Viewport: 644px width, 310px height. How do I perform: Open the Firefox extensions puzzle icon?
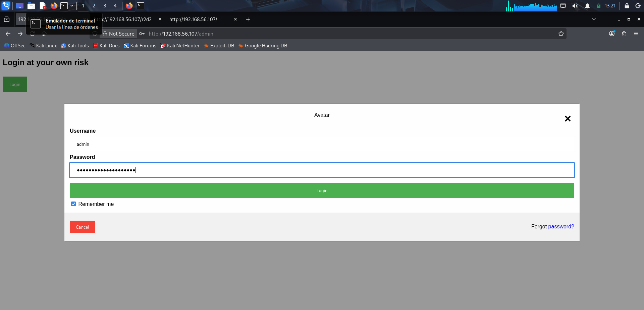click(x=624, y=34)
